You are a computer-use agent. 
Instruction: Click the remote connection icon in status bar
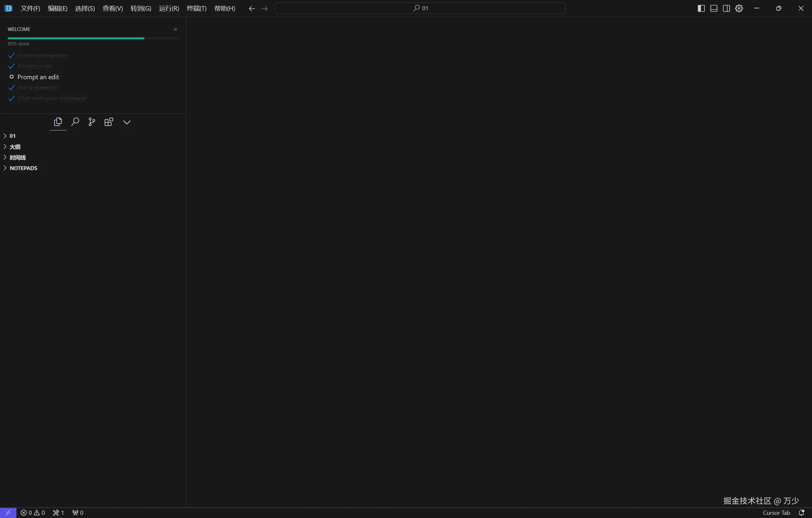[x=8, y=512]
